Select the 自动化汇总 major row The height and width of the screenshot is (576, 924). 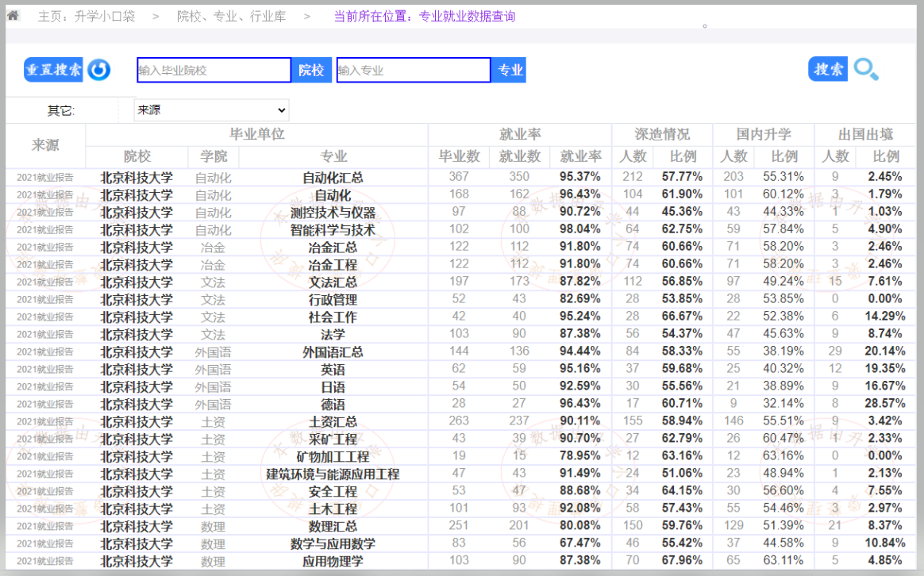(333, 177)
